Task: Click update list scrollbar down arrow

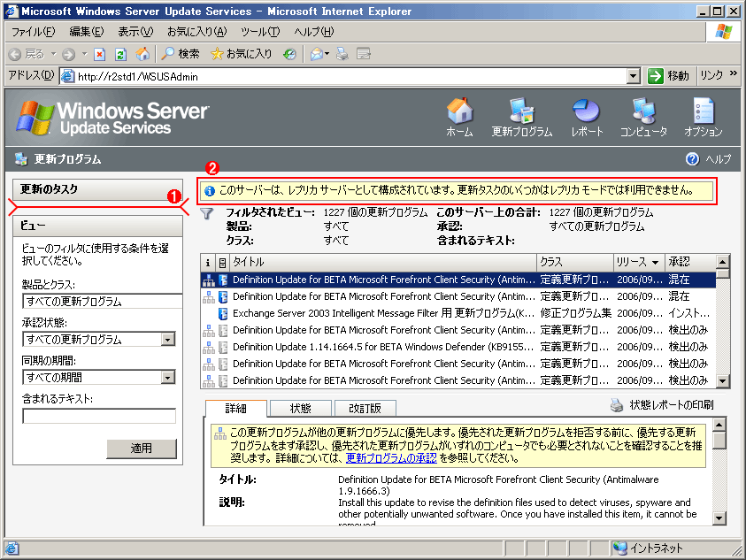Action: (x=723, y=380)
